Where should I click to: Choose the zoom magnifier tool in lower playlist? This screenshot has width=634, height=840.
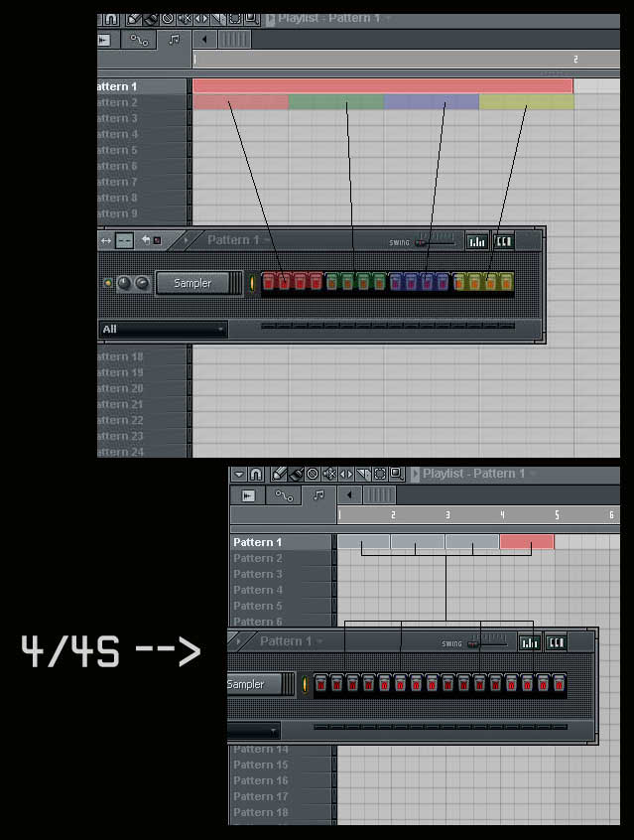pos(396,475)
